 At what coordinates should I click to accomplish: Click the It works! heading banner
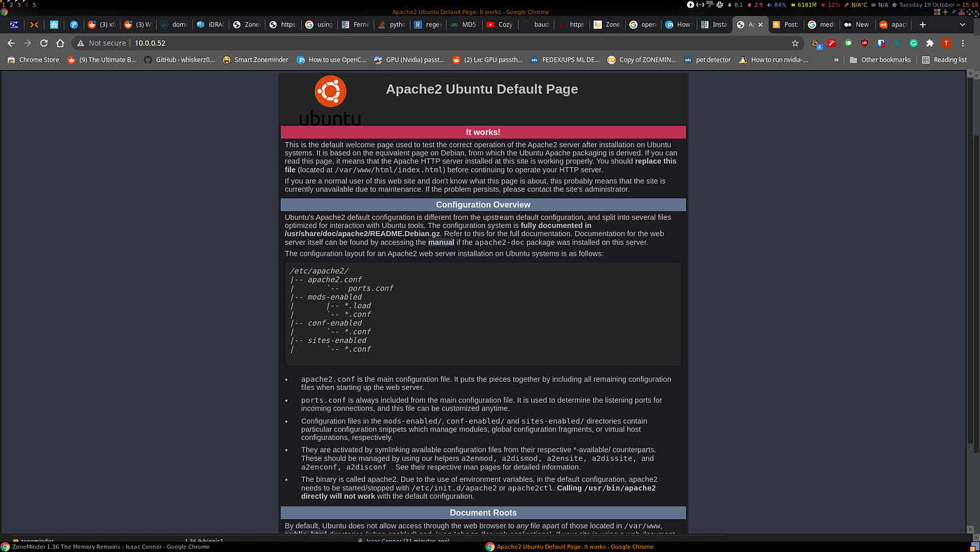coord(483,132)
